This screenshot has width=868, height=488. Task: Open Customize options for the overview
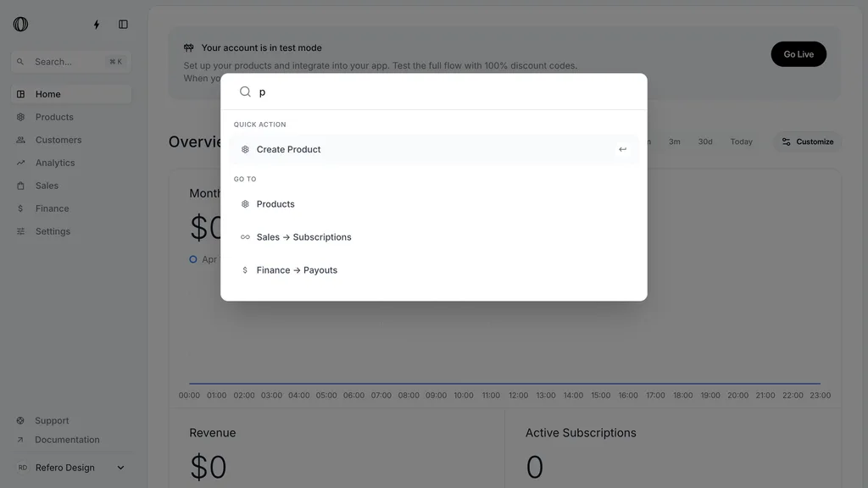coord(808,141)
